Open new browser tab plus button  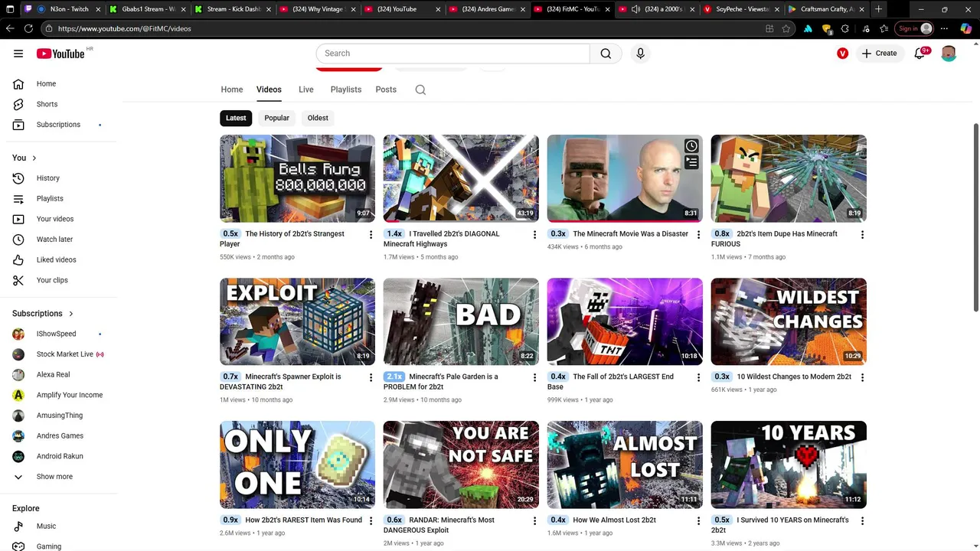pyautogui.click(x=878, y=9)
